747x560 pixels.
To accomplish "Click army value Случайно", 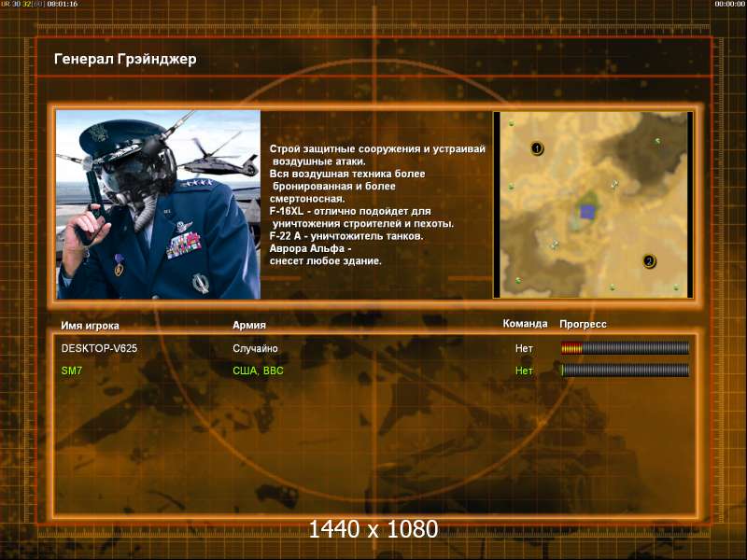I will click(255, 348).
